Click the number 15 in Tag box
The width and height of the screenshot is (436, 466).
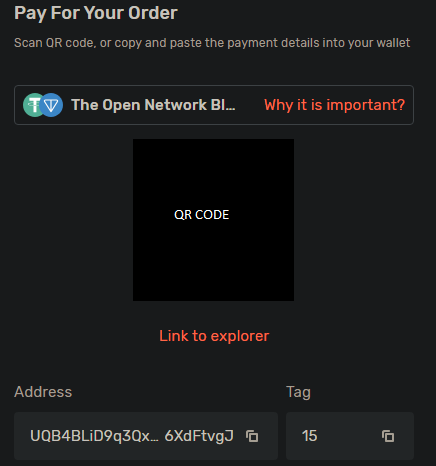(309, 436)
